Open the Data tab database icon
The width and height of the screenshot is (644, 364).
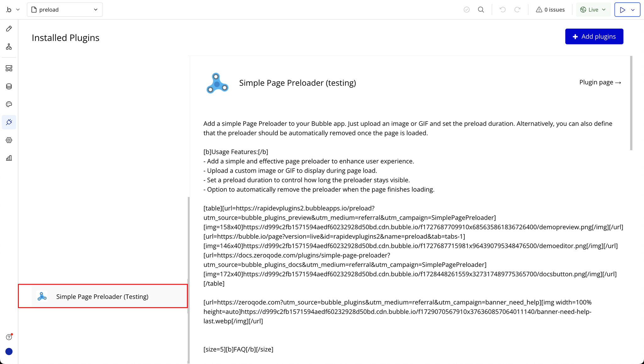coord(9,86)
